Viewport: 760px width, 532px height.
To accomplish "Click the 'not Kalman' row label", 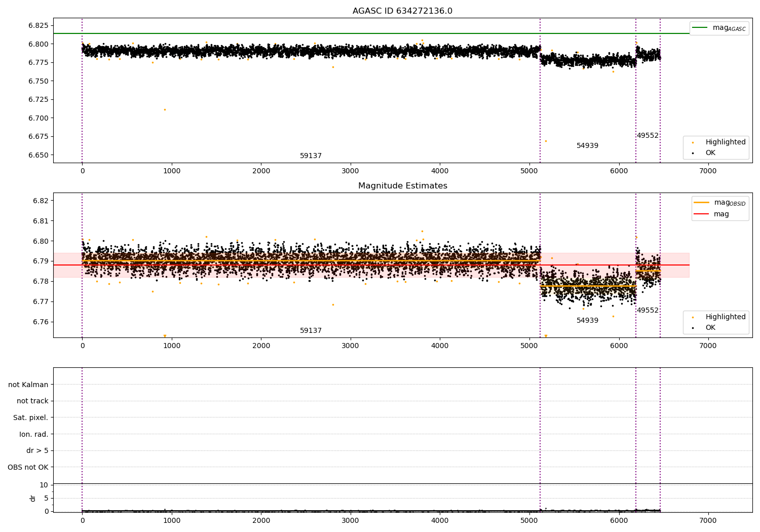I will click(x=28, y=385).
